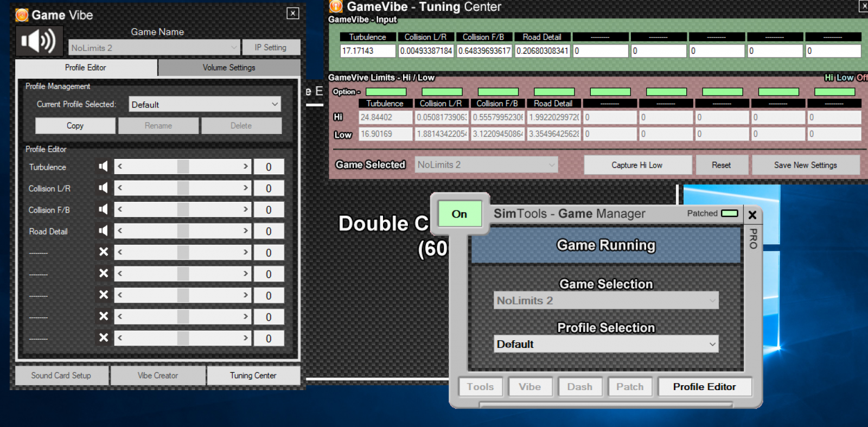Click the large speaker icon beside Game Name

pos(39,41)
